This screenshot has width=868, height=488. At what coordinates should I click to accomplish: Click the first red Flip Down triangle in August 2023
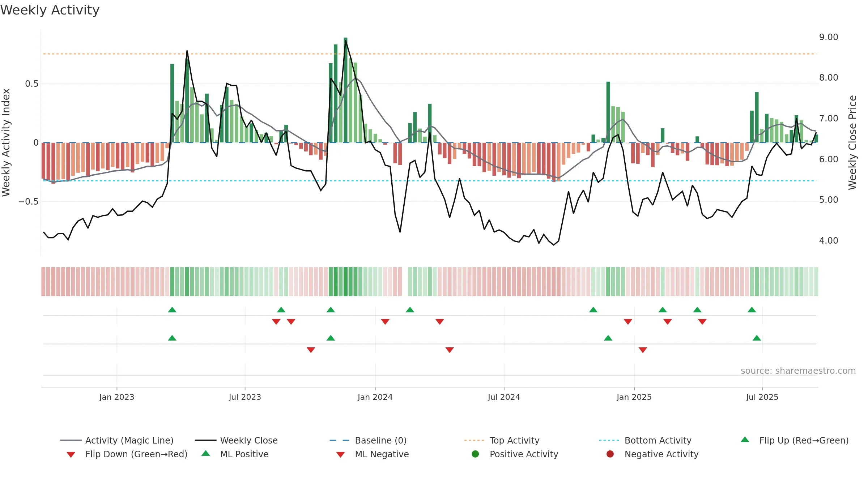click(276, 322)
